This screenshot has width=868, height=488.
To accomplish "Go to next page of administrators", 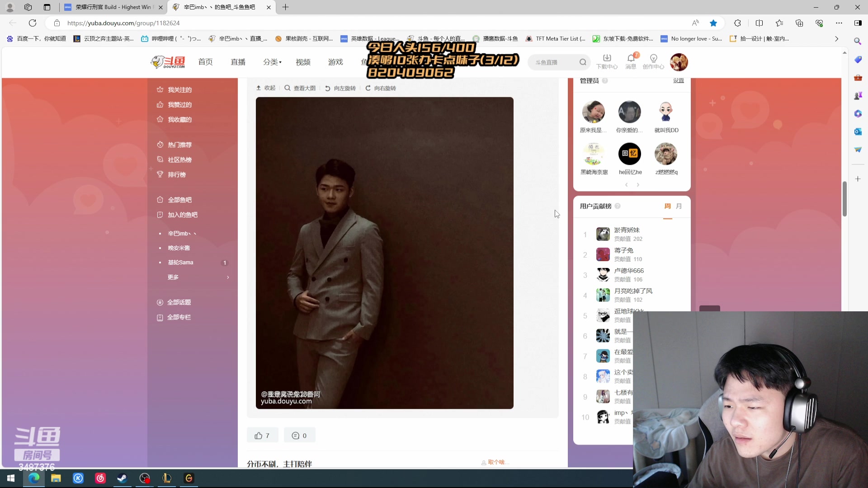I will (x=638, y=185).
